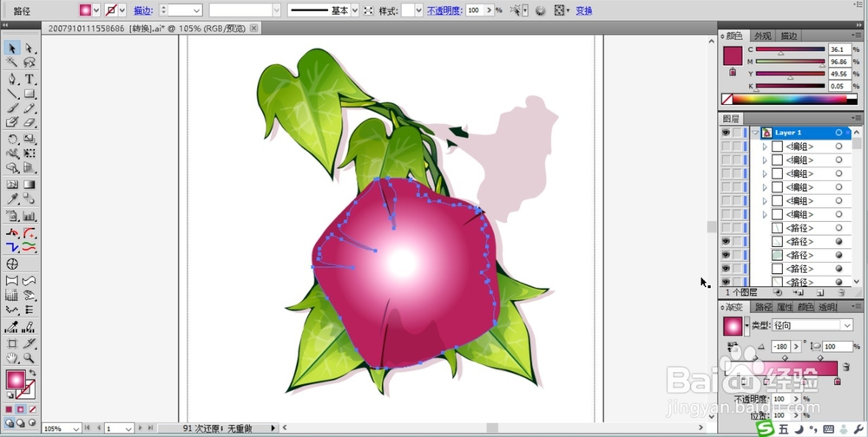
Task: Pick the Magic Wand tool
Action: (x=12, y=62)
